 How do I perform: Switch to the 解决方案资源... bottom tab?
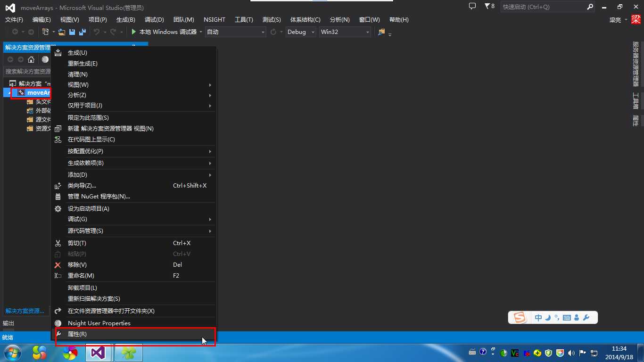(25, 311)
